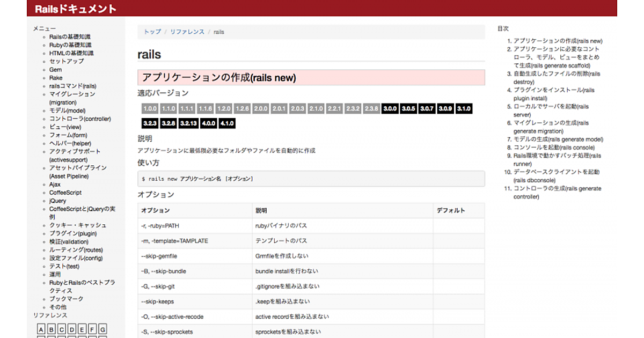644x338 pixels.
Task: Select version badge 3.0.0
Action: coord(390,108)
